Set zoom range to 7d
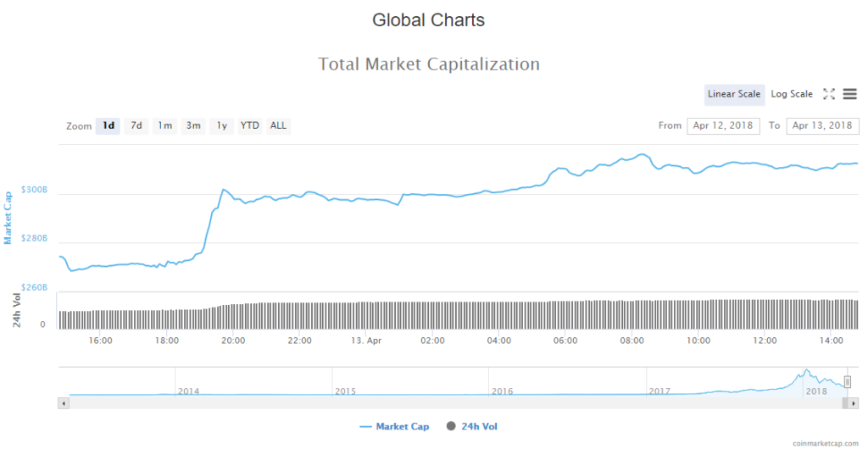The width and height of the screenshot is (868, 449). coord(136,125)
